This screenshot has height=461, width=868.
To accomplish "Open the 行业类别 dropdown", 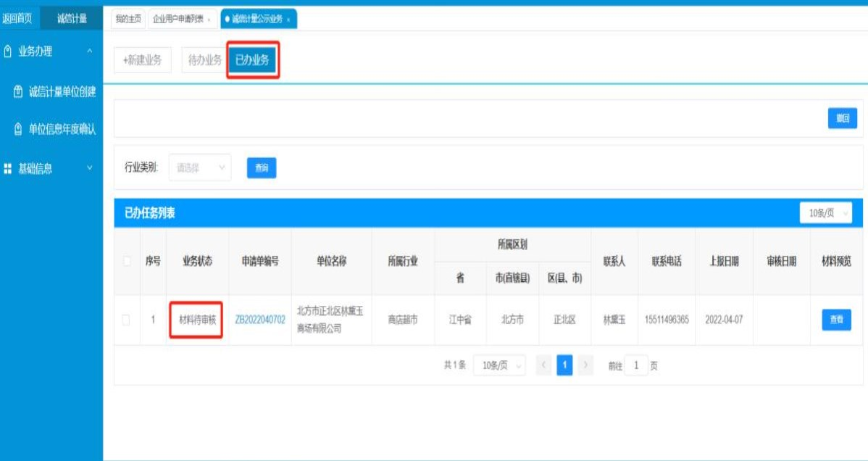I will [x=200, y=167].
